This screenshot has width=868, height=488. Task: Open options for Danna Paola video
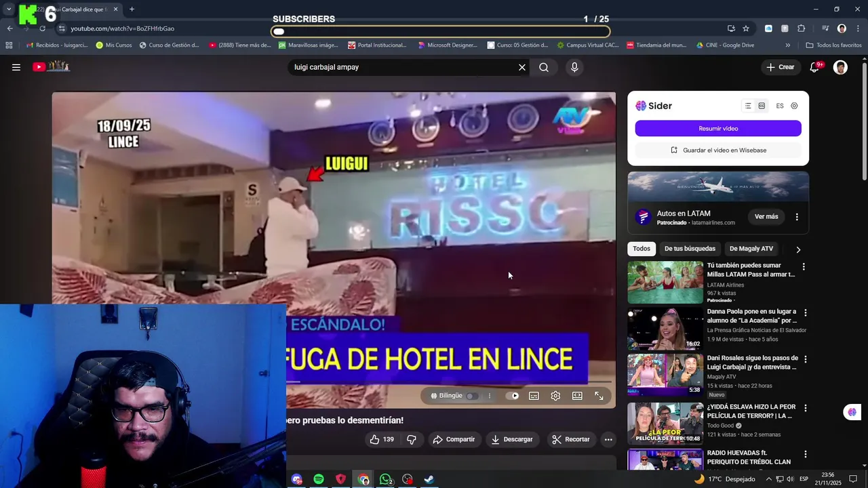[x=806, y=313]
